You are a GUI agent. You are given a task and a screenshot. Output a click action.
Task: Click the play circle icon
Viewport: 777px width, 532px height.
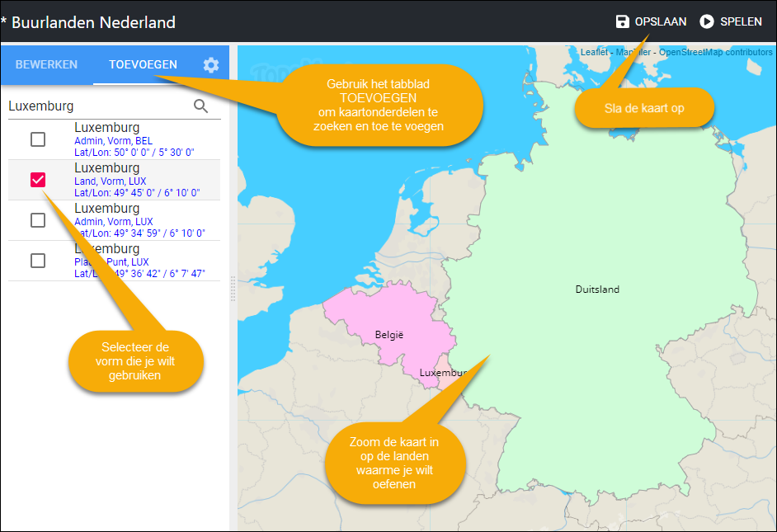tap(707, 22)
